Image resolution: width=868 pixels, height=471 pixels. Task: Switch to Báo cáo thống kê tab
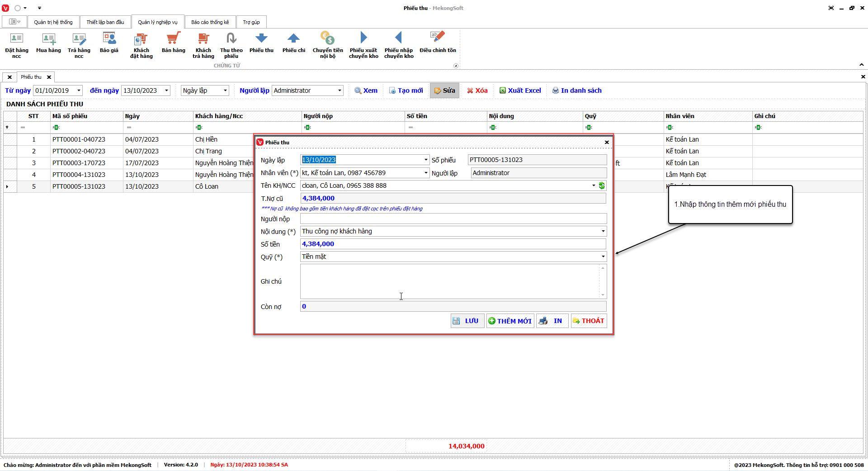(210, 22)
